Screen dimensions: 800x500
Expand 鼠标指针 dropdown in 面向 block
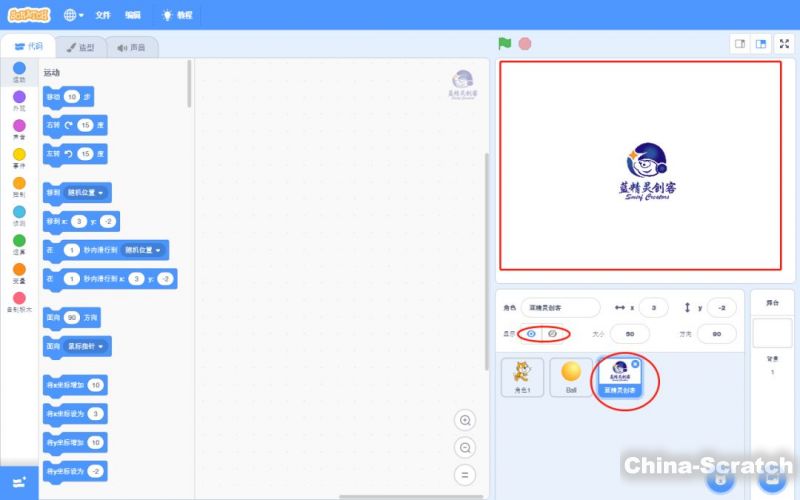(x=88, y=345)
